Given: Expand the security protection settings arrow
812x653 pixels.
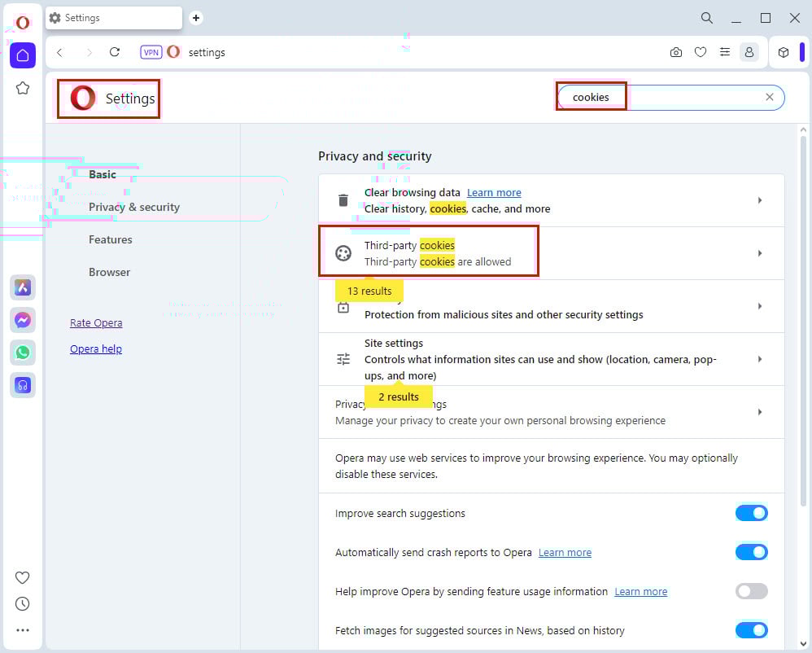Looking at the screenshot, I should click(760, 306).
